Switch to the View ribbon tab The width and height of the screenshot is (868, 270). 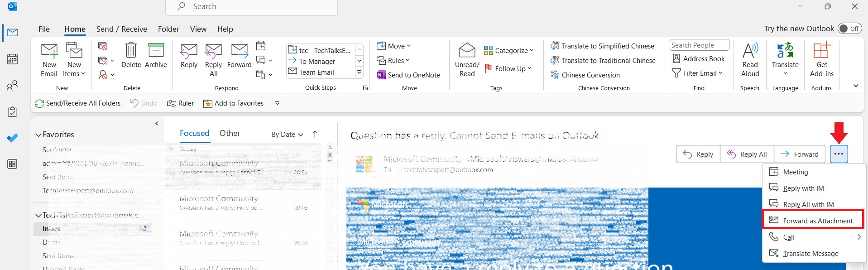point(198,29)
